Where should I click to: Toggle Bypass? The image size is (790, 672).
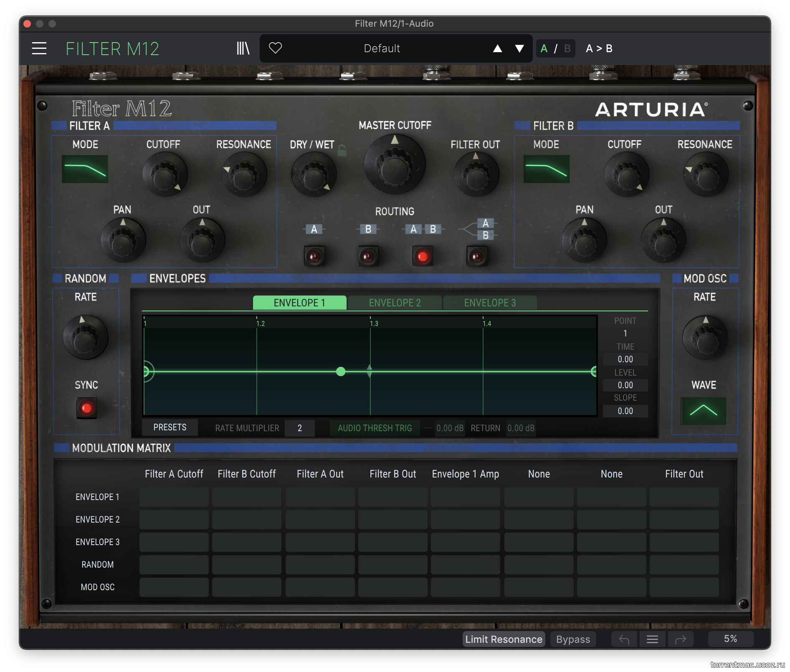coord(573,639)
